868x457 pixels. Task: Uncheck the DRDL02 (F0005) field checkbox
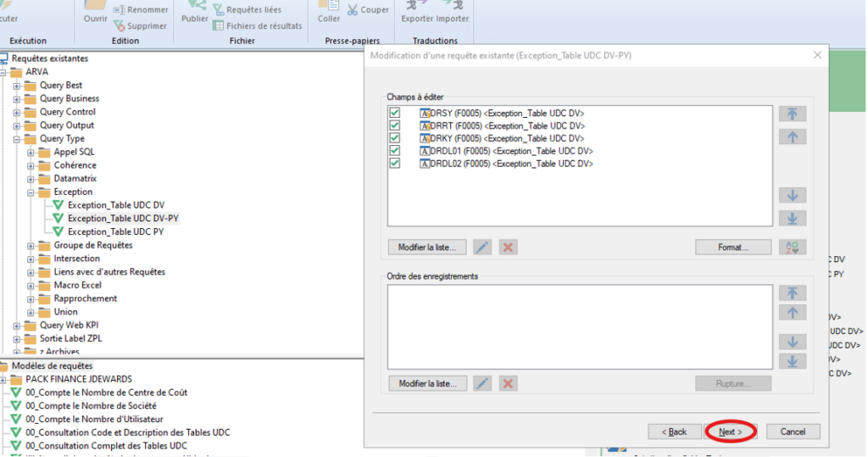tap(394, 164)
